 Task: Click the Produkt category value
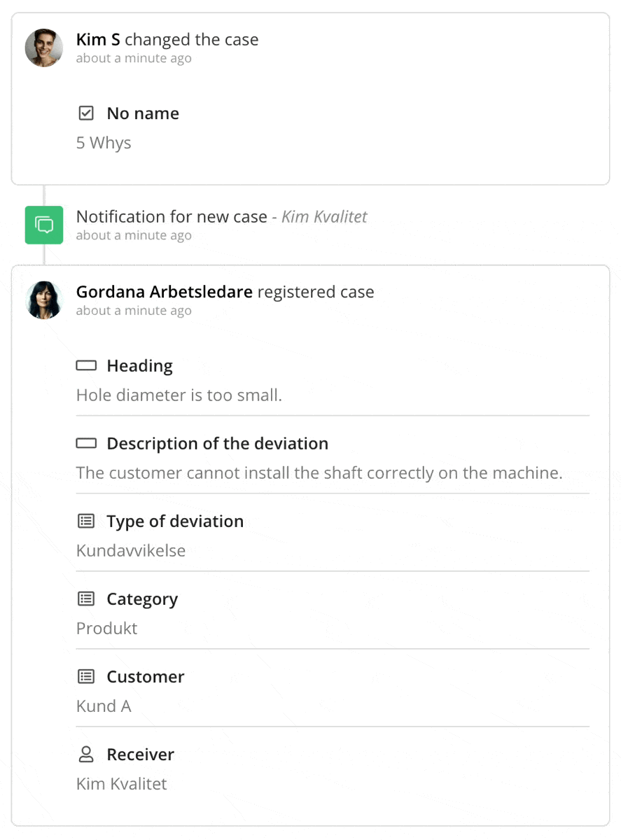coord(106,629)
